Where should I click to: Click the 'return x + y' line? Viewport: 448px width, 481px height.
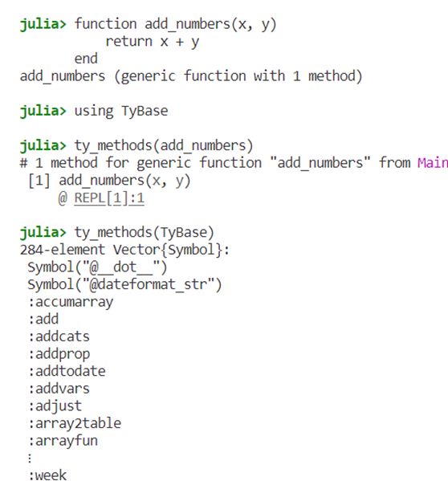(x=153, y=42)
